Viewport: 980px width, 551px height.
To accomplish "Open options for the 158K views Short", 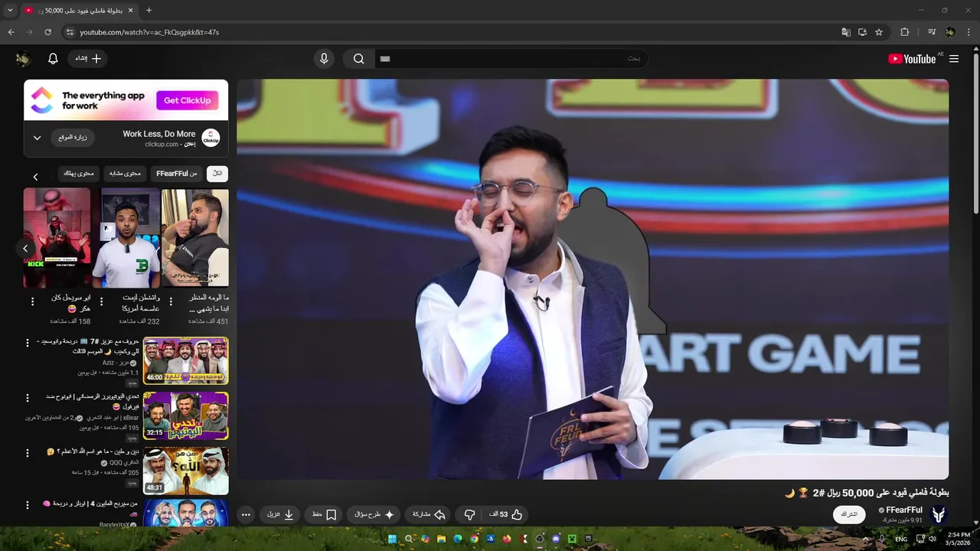I will point(32,302).
